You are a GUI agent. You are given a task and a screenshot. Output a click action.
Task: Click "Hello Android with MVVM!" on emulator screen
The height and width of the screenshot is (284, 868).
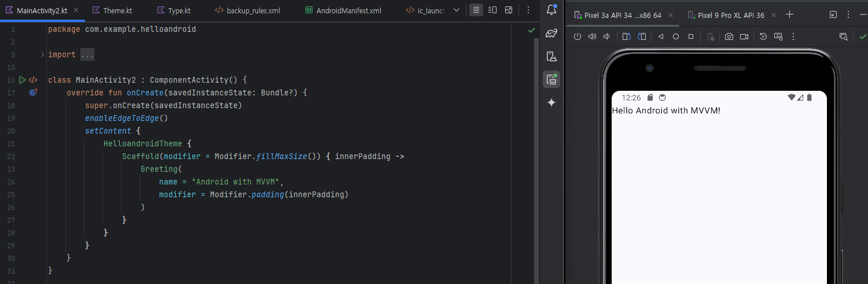click(666, 110)
